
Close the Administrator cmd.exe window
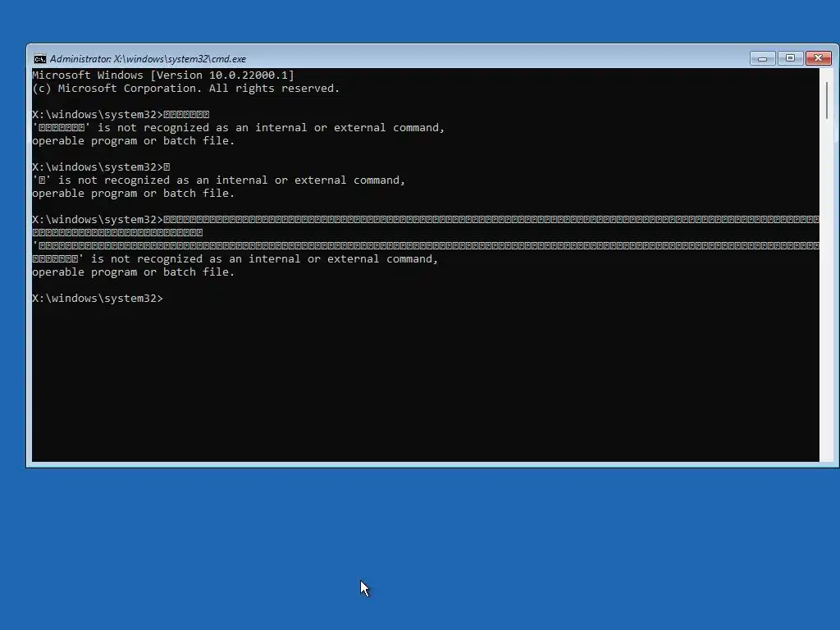coord(819,58)
